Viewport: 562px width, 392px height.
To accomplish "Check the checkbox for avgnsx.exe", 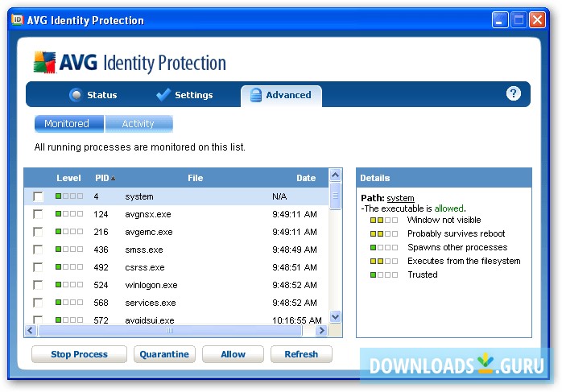I will point(38,214).
